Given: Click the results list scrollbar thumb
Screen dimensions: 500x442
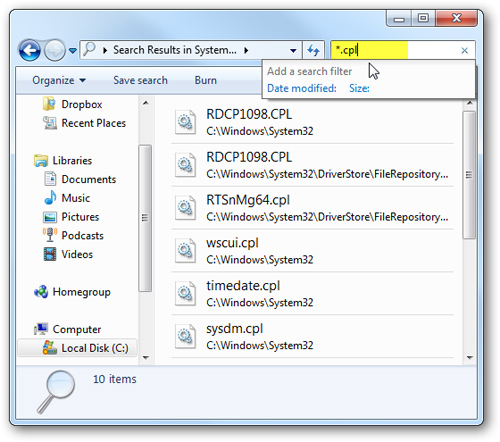Looking at the screenshot, I should 469,175.
